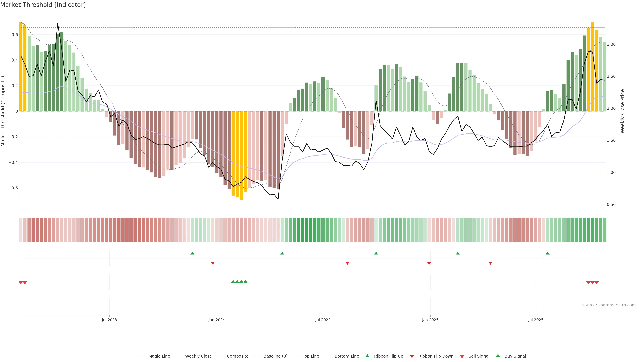Image resolution: width=644 pixels, height=362 pixels.
Task: Click the Top Line legend entry
Action: (x=311, y=356)
